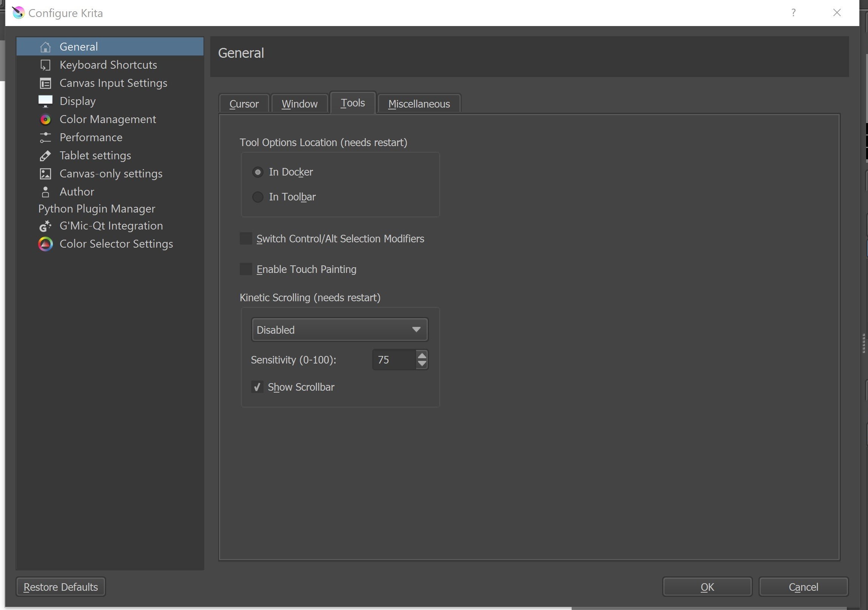Click the Cancel button

click(x=803, y=587)
